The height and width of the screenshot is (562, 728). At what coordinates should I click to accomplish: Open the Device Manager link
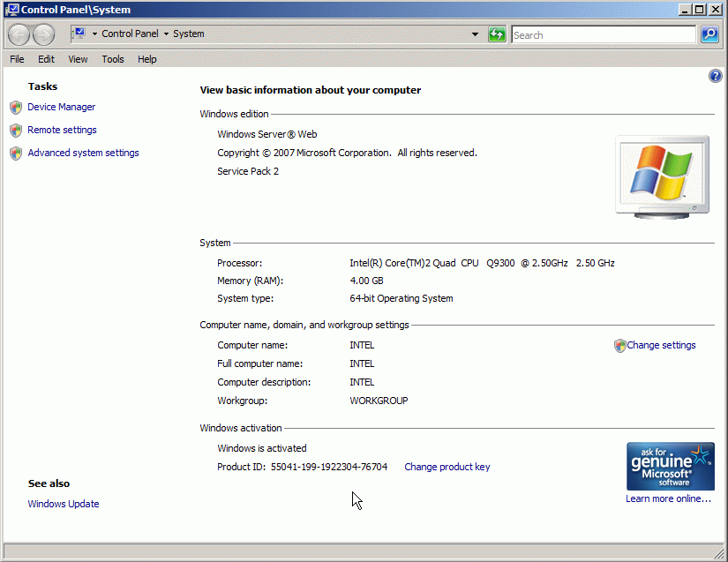pyautogui.click(x=61, y=107)
